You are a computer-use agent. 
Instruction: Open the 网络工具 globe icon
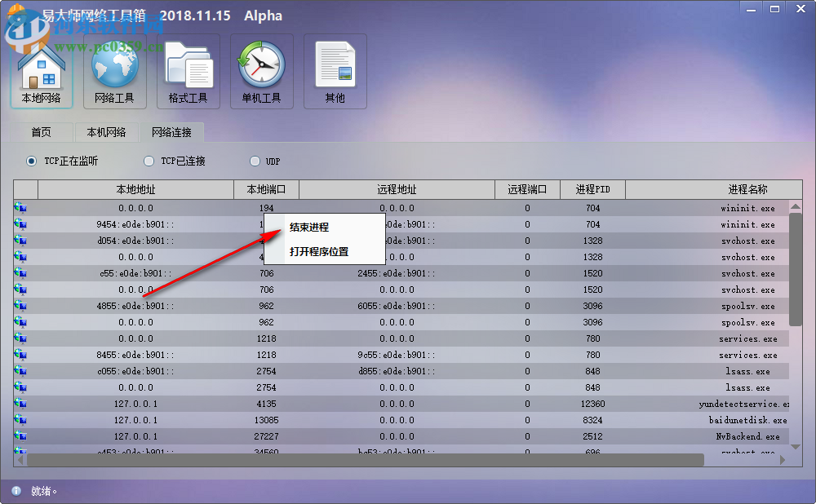tap(115, 72)
